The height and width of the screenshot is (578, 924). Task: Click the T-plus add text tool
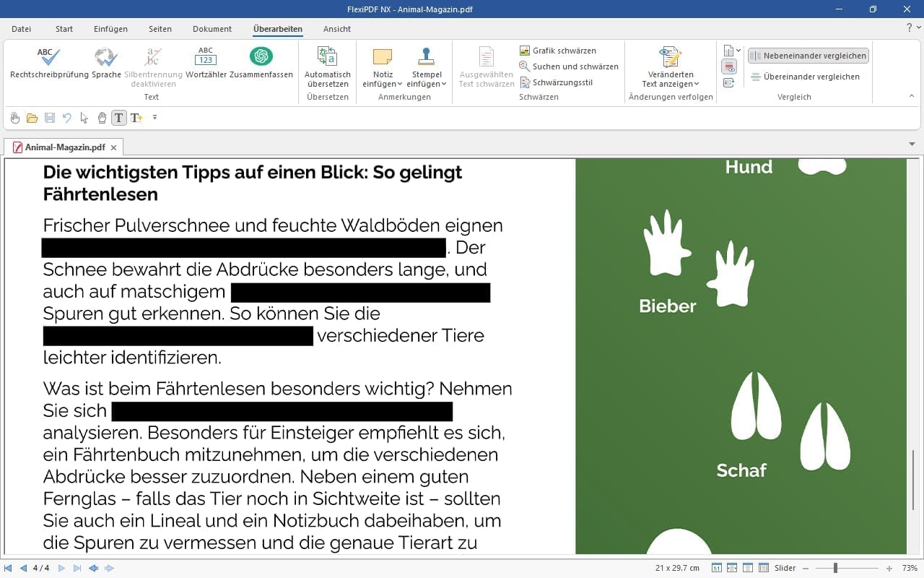136,118
